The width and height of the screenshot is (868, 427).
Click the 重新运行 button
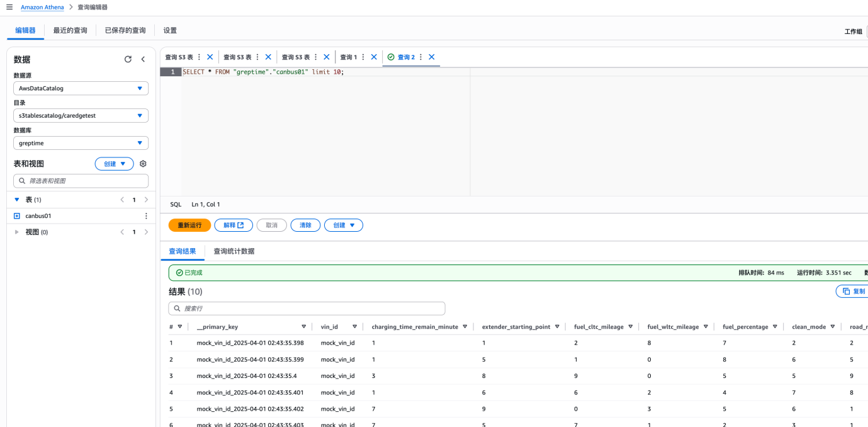189,225
